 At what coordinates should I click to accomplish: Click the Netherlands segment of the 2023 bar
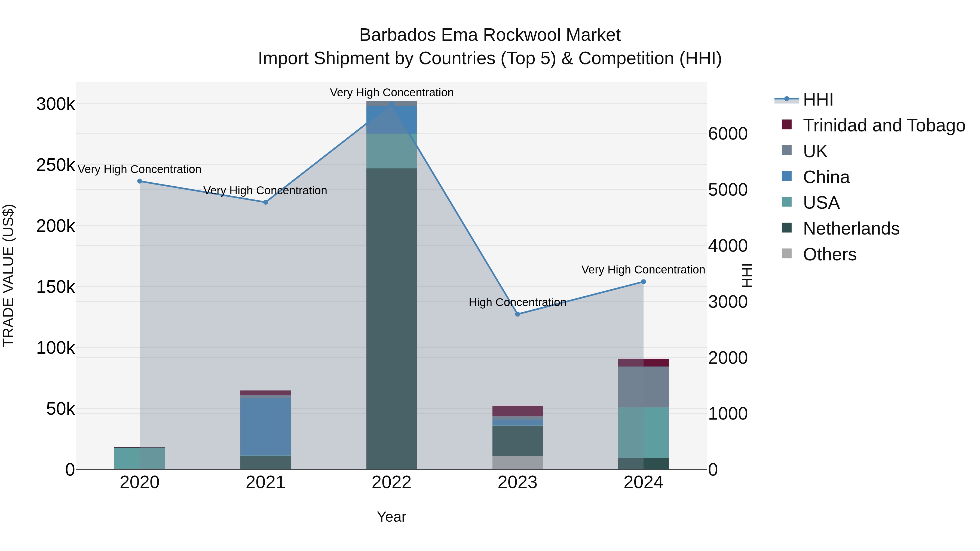(x=517, y=441)
